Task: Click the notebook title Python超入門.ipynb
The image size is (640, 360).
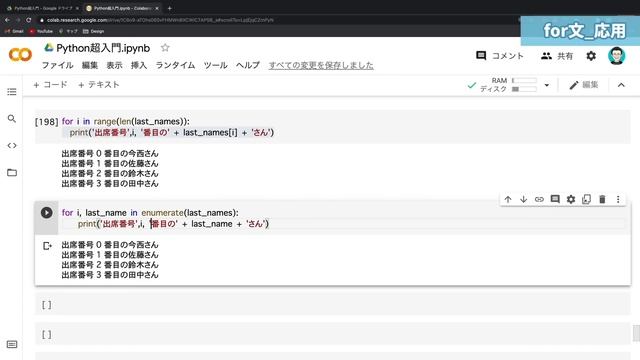Action: (103, 48)
